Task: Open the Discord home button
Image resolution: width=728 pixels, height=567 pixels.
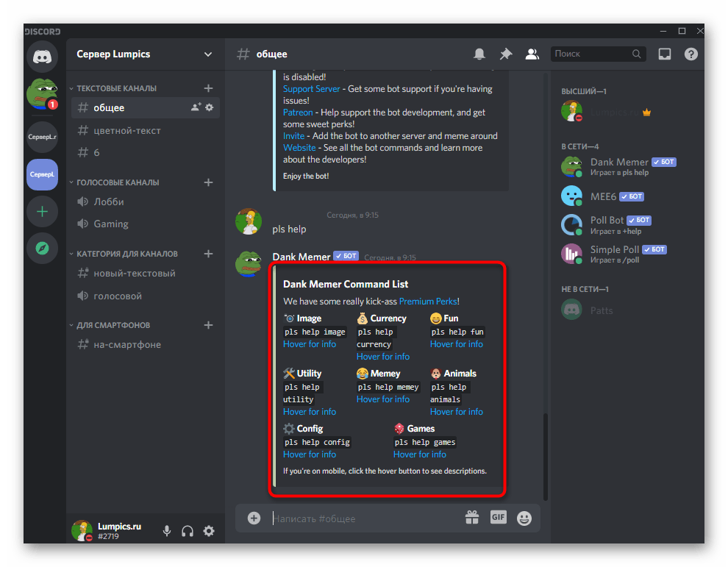Action: pos(42,56)
